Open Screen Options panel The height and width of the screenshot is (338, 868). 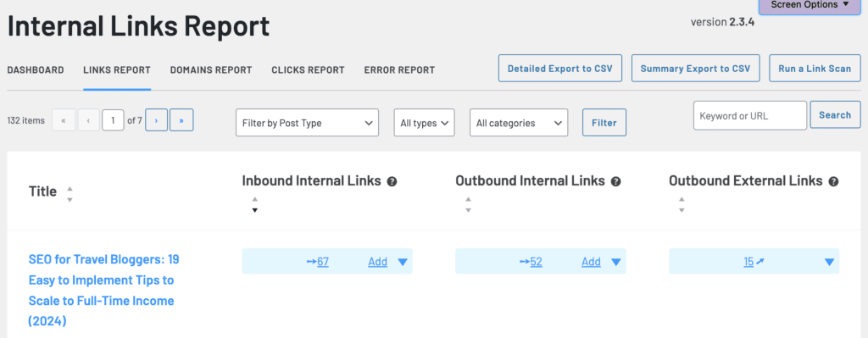click(x=809, y=6)
